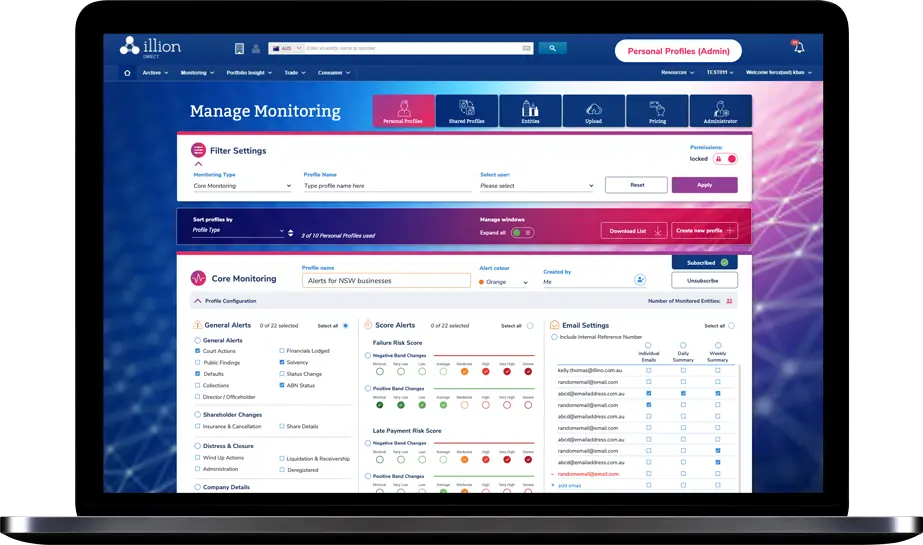Open the notifications bell icon

pyautogui.click(x=798, y=48)
